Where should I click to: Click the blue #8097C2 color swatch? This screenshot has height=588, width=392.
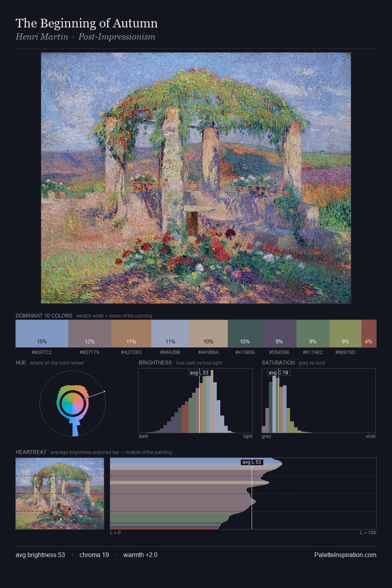point(42,334)
